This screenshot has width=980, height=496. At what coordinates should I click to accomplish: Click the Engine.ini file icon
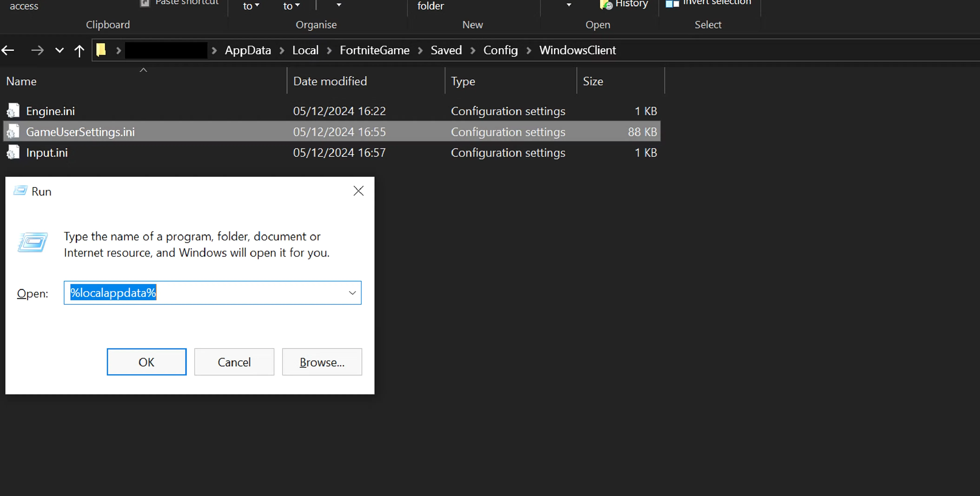click(13, 111)
